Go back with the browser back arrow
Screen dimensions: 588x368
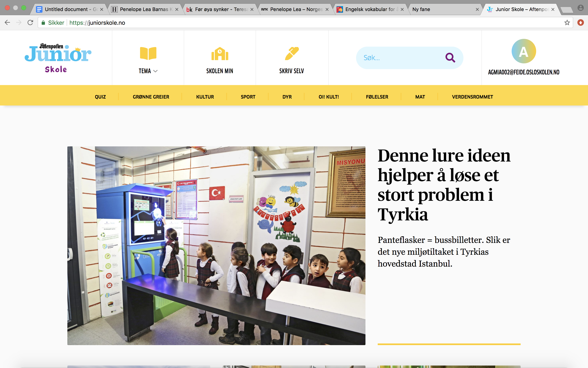click(7, 23)
